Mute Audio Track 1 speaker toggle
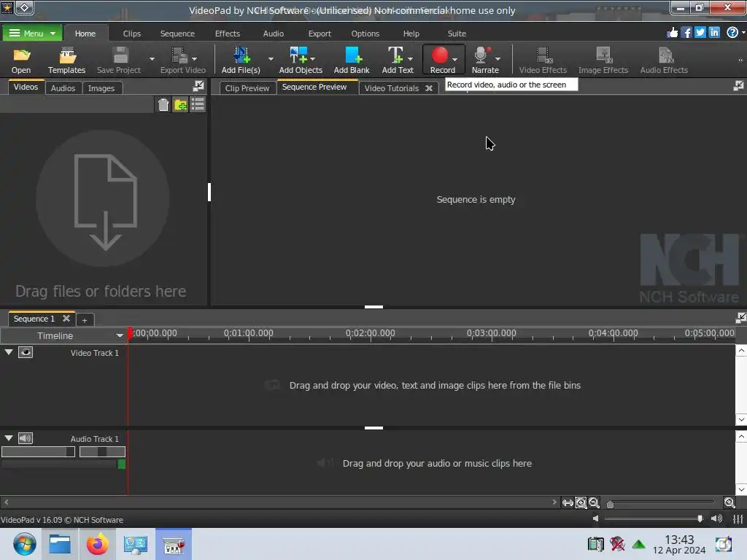Screen dimensions: 747x560 26,438
